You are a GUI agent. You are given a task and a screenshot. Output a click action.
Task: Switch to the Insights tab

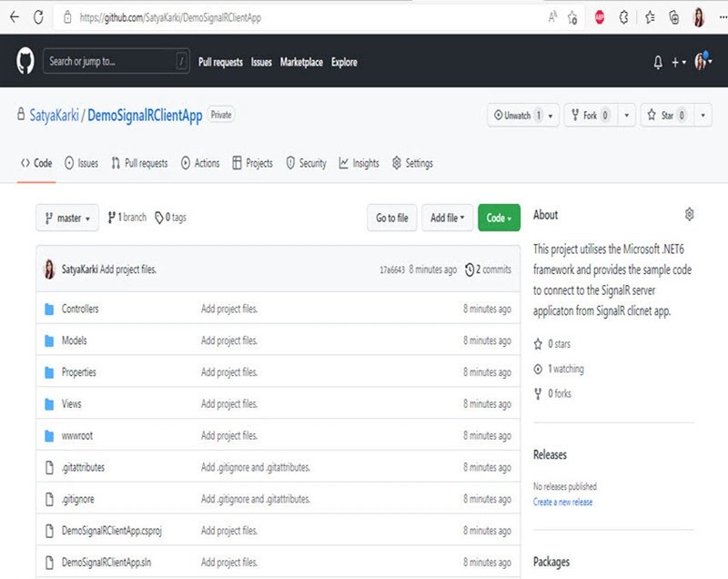click(359, 163)
